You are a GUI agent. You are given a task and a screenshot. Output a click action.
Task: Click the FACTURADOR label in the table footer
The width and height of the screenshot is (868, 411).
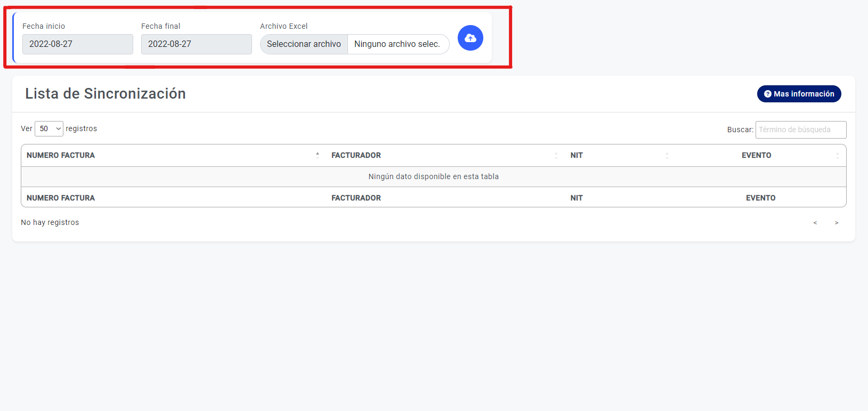coord(356,198)
